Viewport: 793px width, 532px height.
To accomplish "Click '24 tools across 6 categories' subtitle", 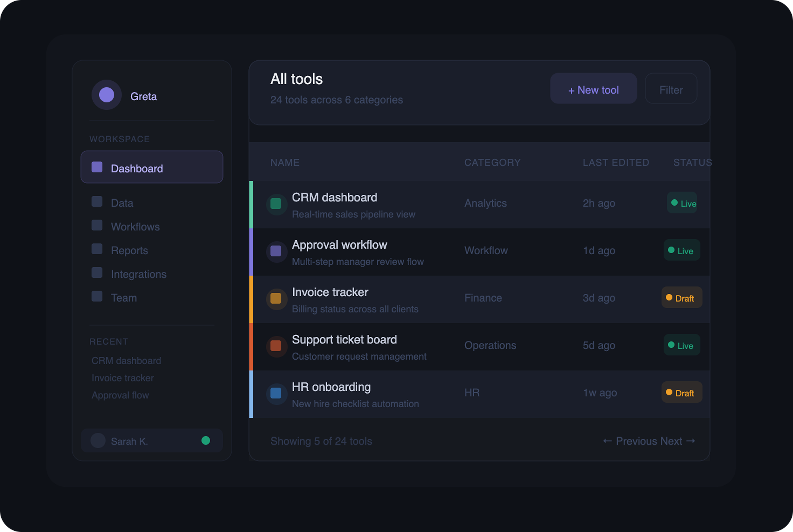I will click(337, 100).
